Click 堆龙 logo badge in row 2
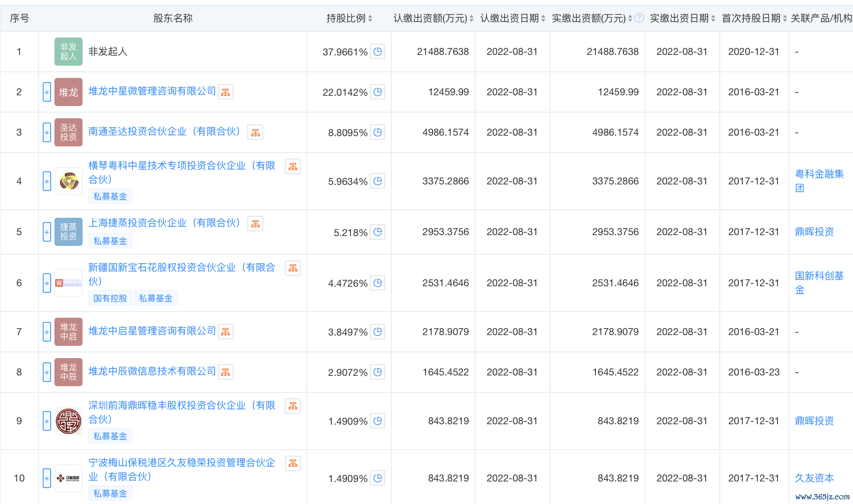The image size is (853, 504). [x=69, y=92]
